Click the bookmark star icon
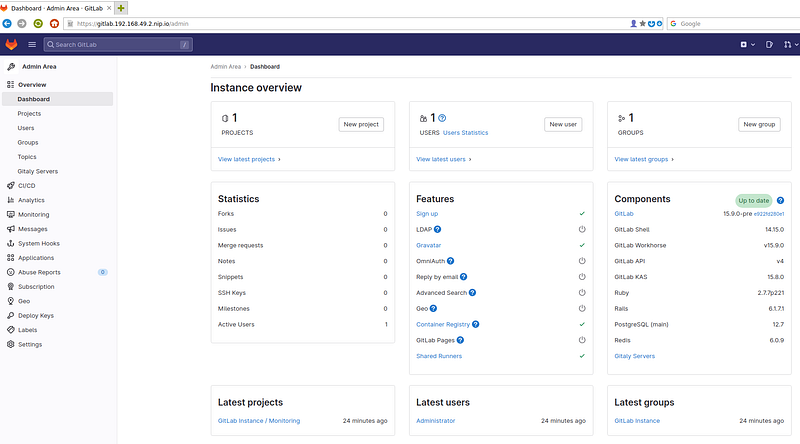Viewport: 800px width, 444px height. pyautogui.click(x=642, y=23)
